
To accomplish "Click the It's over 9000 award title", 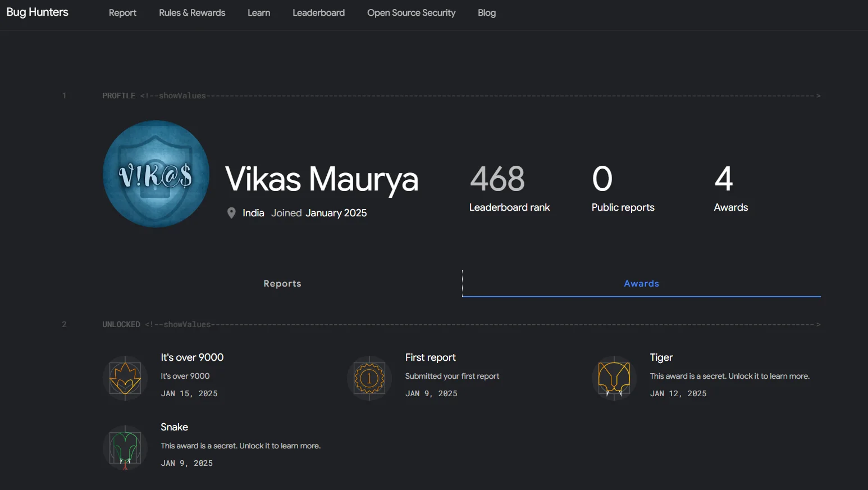I will pyautogui.click(x=192, y=357).
